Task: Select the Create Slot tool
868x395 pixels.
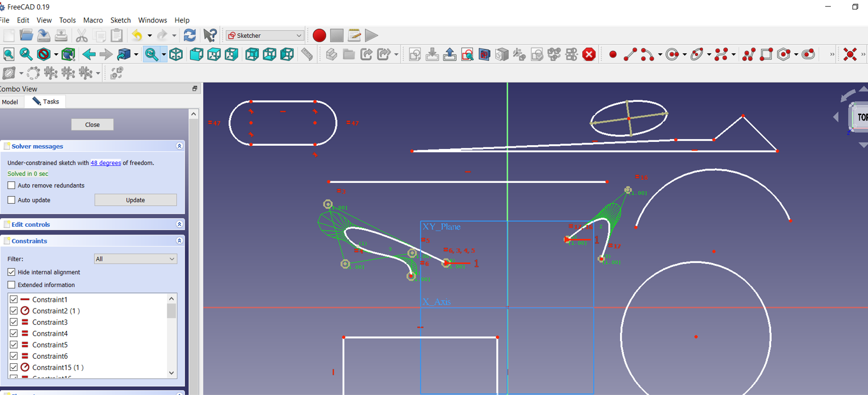Action: (x=808, y=54)
